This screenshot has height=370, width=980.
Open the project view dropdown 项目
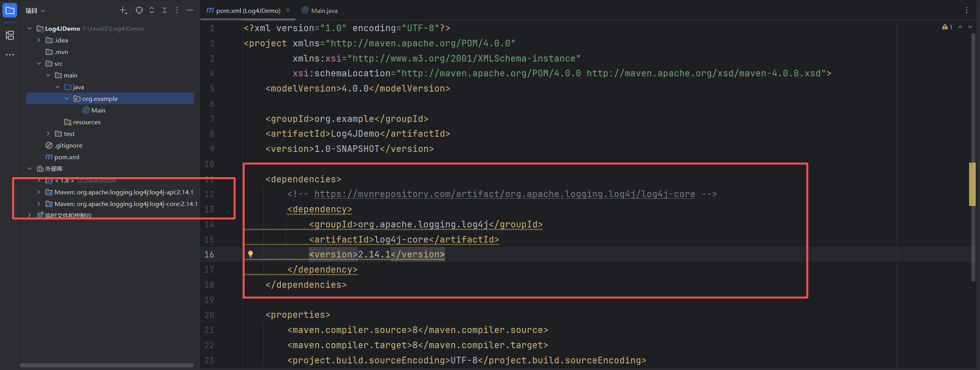[35, 11]
